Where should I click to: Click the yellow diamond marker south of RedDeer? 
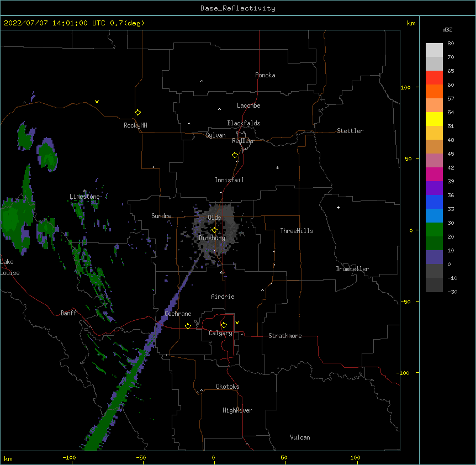pos(235,155)
